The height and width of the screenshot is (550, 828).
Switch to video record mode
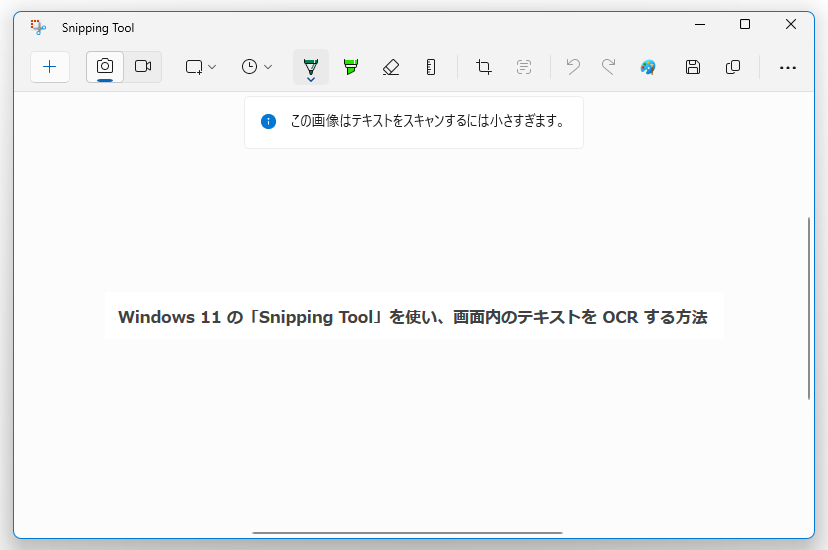[x=143, y=67]
